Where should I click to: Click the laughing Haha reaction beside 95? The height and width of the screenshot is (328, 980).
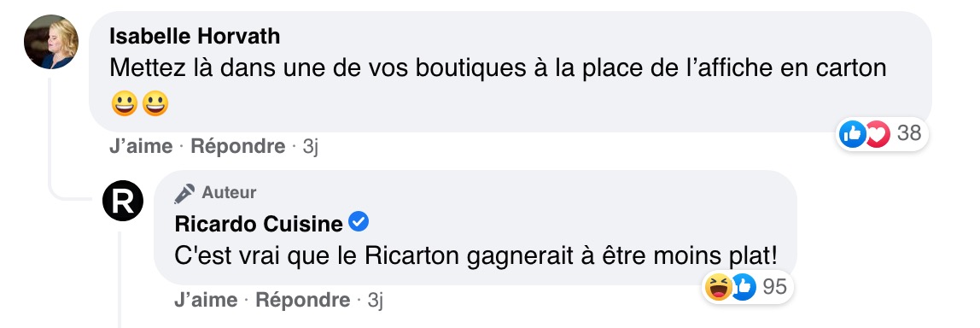[x=718, y=287]
